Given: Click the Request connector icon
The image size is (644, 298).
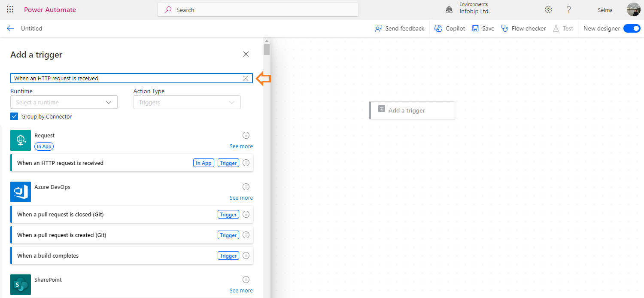Looking at the screenshot, I should pos(21,140).
